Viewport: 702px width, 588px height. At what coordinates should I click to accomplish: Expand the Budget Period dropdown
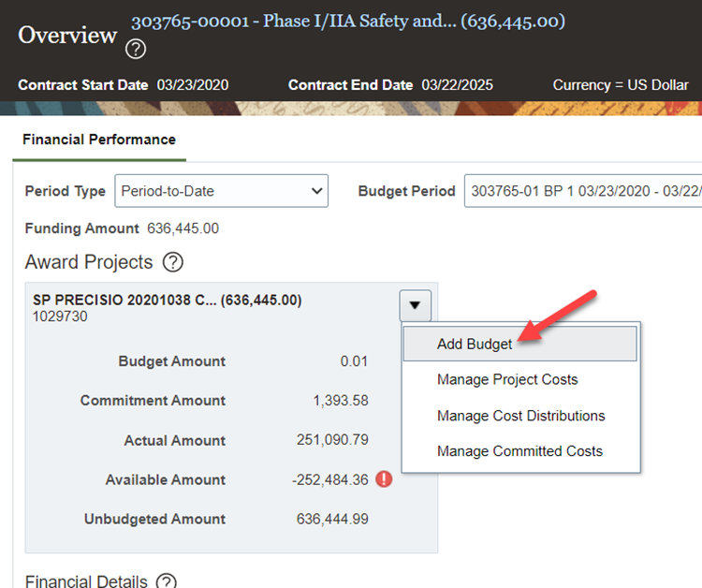[x=582, y=191]
